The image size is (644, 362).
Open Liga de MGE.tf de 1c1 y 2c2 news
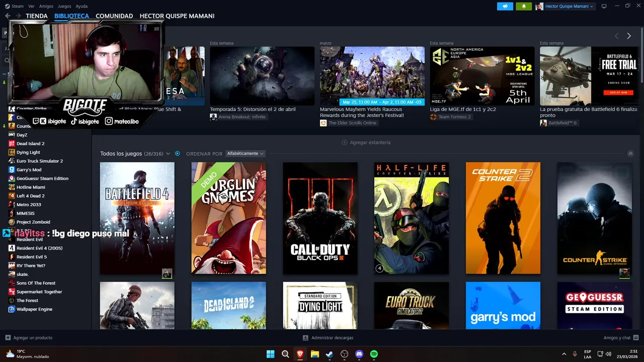(x=463, y=109)
